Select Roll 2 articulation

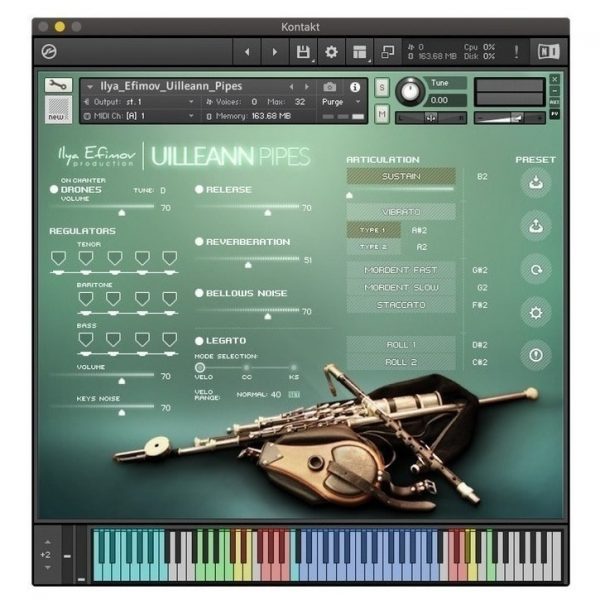click(401, 362)
